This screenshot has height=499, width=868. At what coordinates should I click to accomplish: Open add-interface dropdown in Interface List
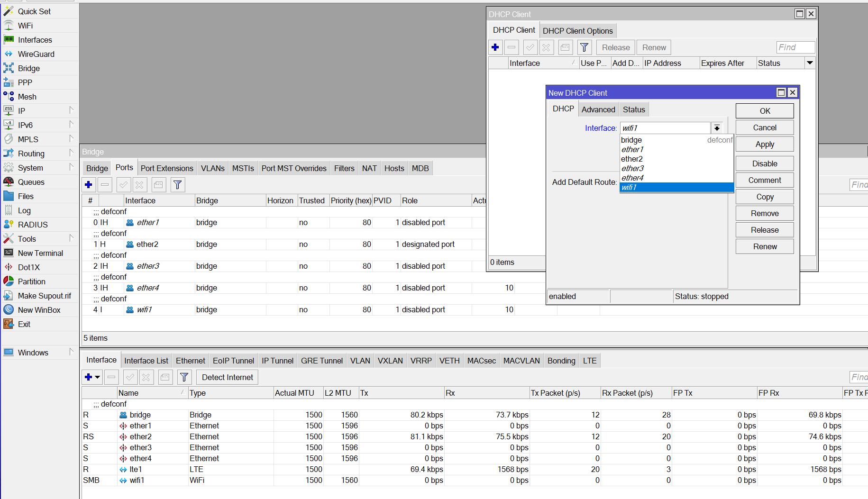click(98, 377)
